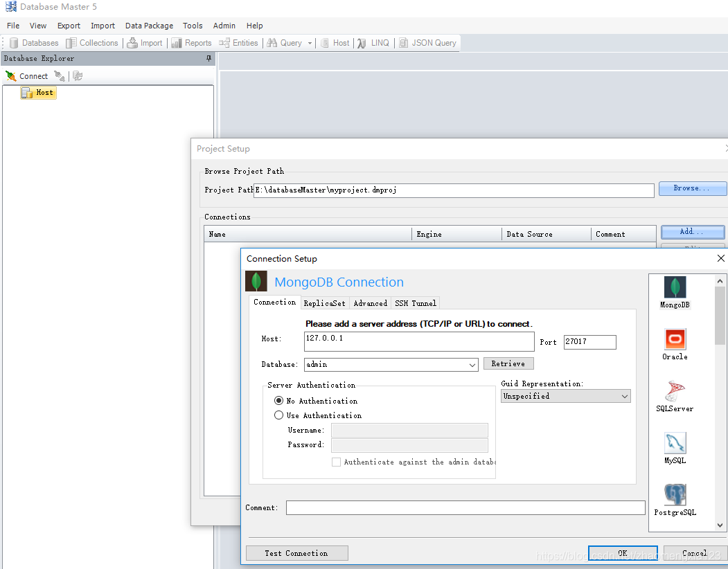Expand the Query toolbar dropdown arrow
Screen dimensions: 728x569
pos(310,43)
